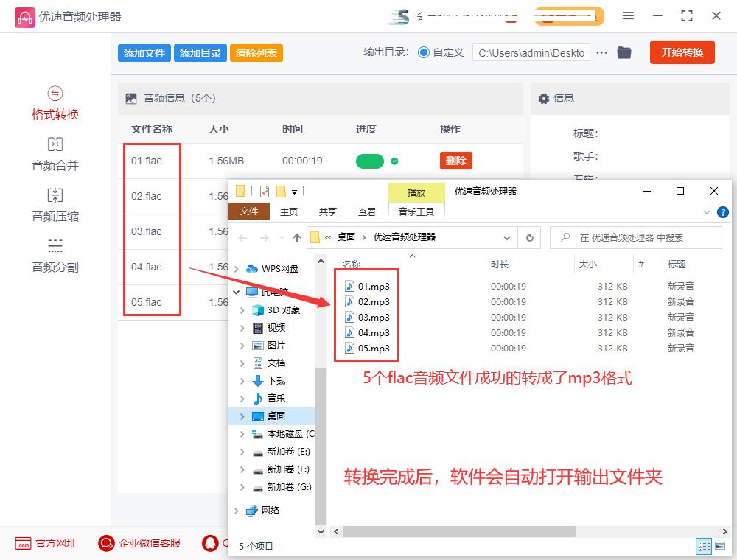Switch Explorer to details view toggle
This screenshot has width=737, height=560.
pyautogui.click(x=704, y=546)
